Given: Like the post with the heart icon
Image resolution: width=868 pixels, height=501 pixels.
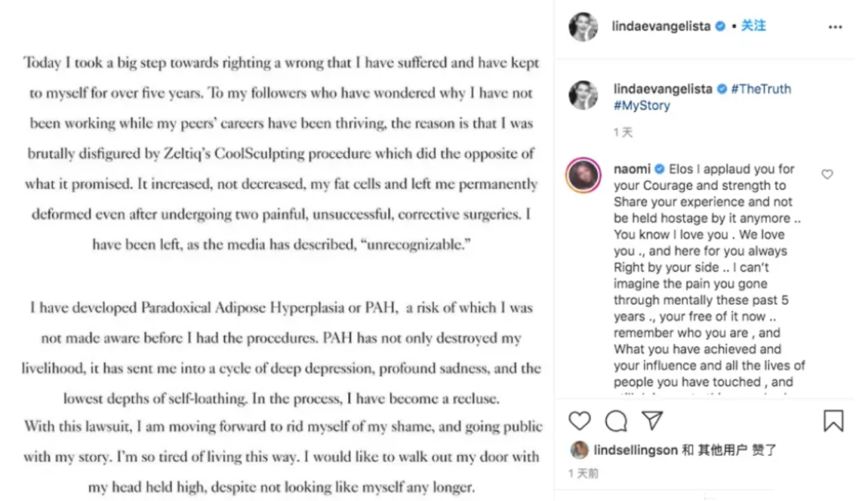Looking at the screenshot, I should click(x=579, y=421).
